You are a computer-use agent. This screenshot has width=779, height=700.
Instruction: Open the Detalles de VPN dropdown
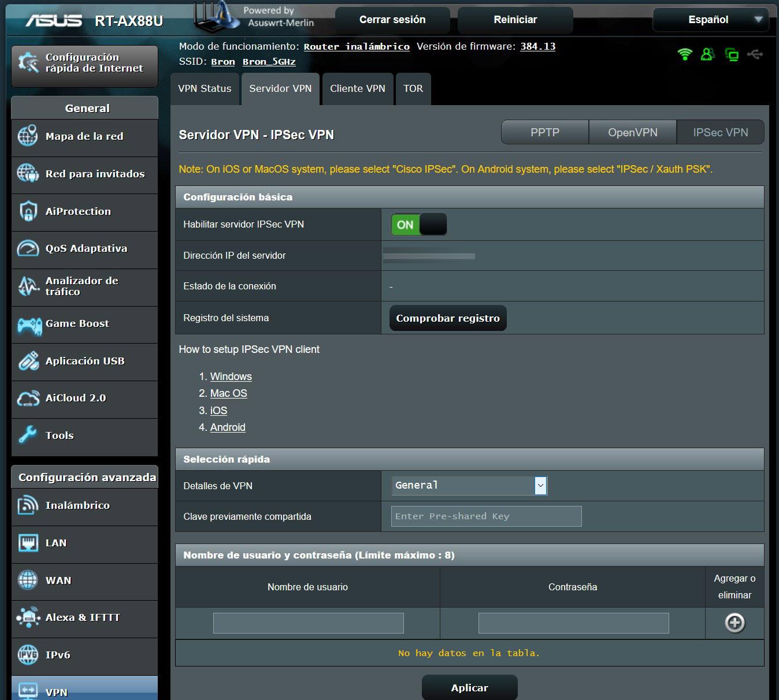pyautogui.click(x=469, y=486)
